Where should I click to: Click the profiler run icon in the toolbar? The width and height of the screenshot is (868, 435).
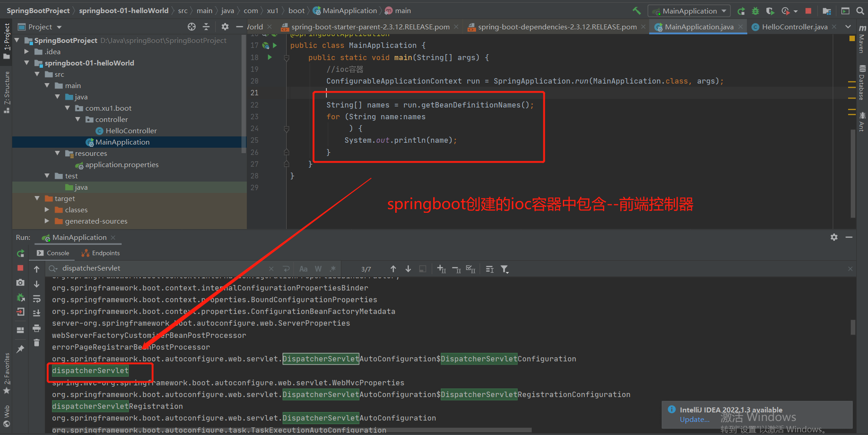(786, 11)
